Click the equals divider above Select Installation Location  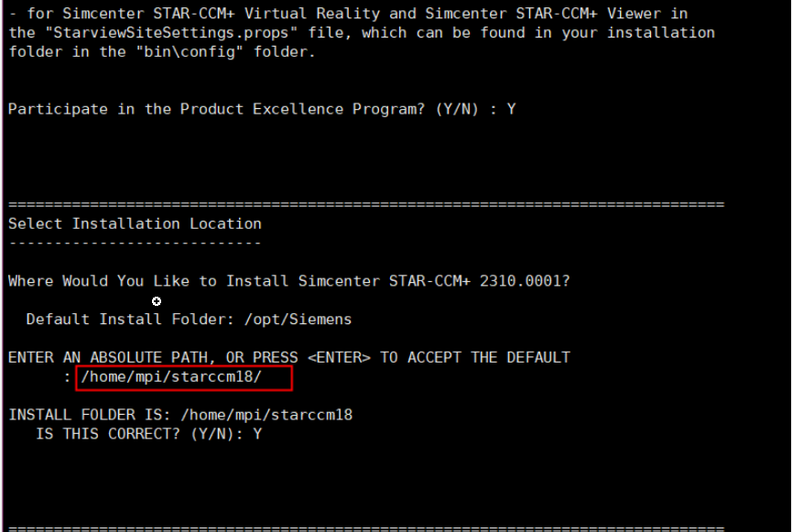tap(366, 204)
